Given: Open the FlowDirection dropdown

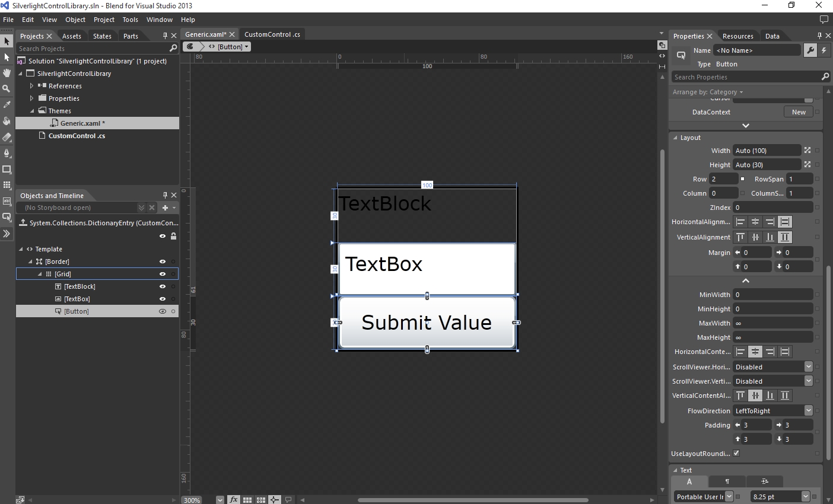Looking at the screenshot, I should click(x=808, y=411).
